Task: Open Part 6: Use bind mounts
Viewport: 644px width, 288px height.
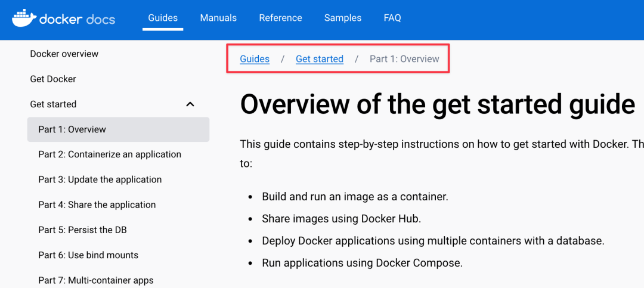Action: 88,255
